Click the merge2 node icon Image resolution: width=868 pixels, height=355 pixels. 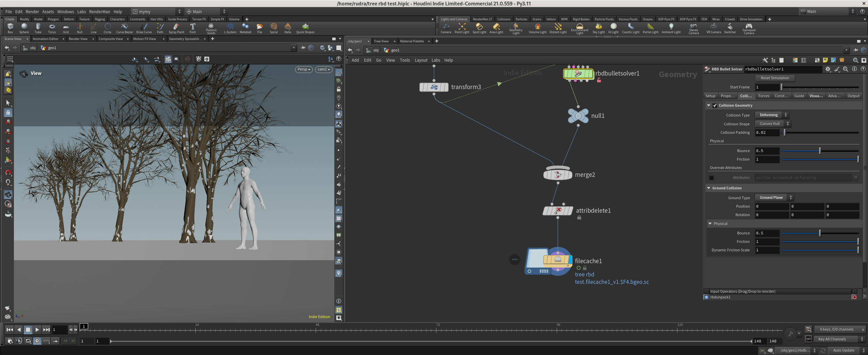click(558, 174)
